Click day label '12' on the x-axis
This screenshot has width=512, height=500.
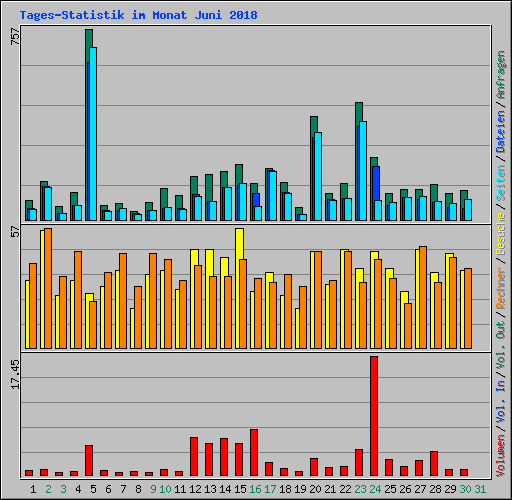tap(195, 489)
